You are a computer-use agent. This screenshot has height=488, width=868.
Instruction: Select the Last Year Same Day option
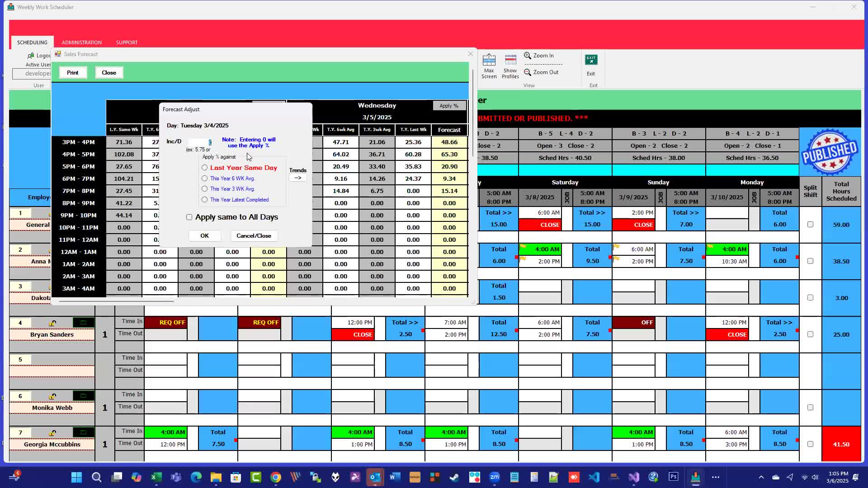205,168
